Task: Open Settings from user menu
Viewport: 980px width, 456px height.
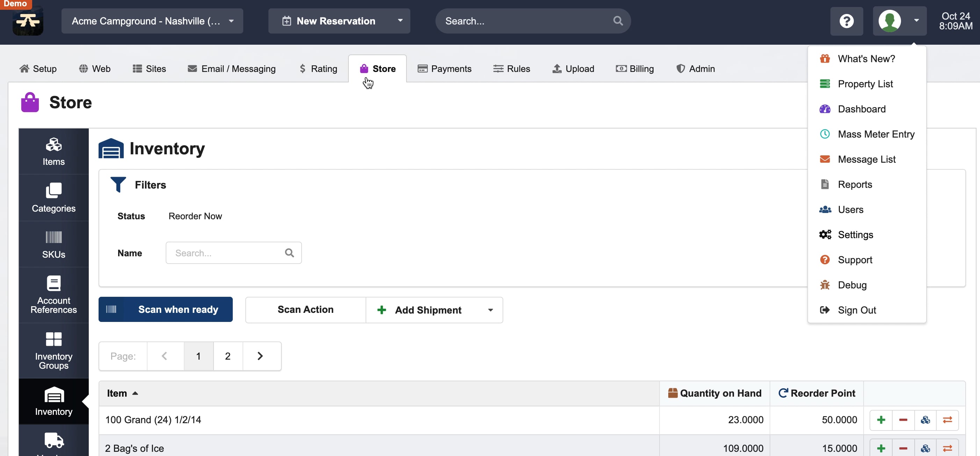Action: (867, 235)
